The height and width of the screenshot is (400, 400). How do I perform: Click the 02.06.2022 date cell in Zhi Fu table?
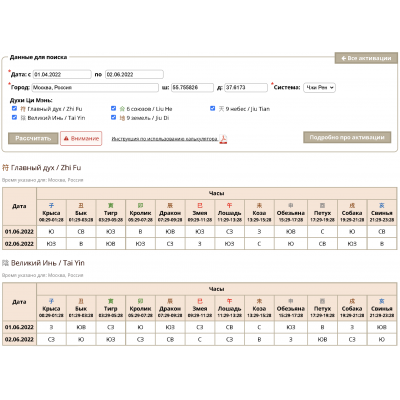tap(19, 244)
